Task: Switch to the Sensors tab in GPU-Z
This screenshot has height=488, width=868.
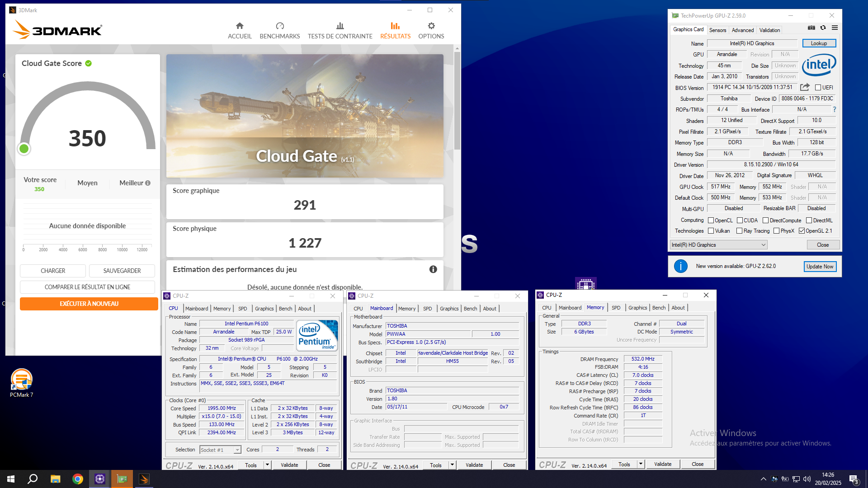Action: 717,30
